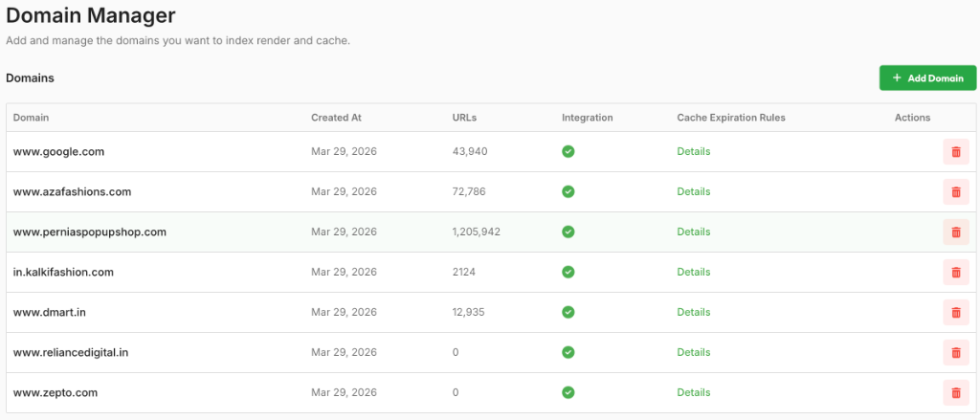Open Details for www.zepto.com
The image size is (980, 420).
pyautogui.click(x=694, y=392)
